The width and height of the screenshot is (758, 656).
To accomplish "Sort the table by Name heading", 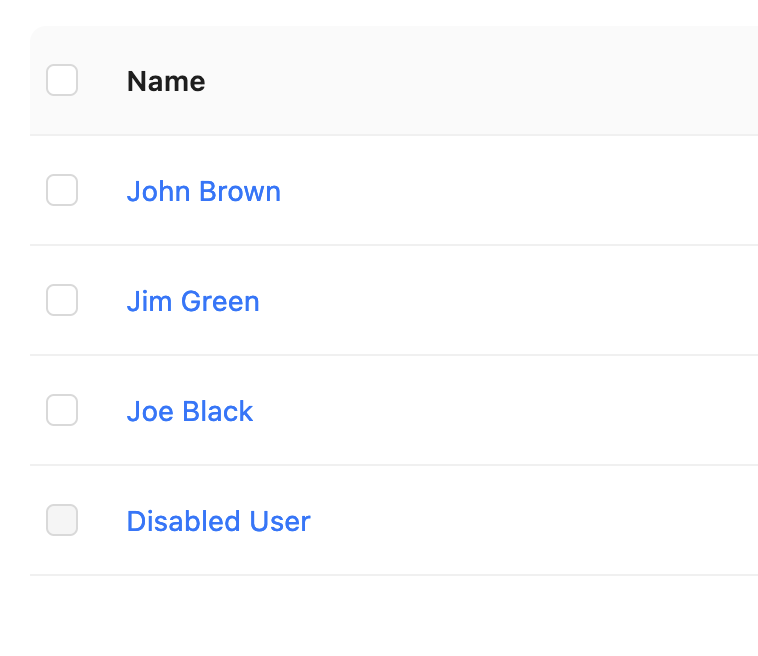I will point(166,81).
